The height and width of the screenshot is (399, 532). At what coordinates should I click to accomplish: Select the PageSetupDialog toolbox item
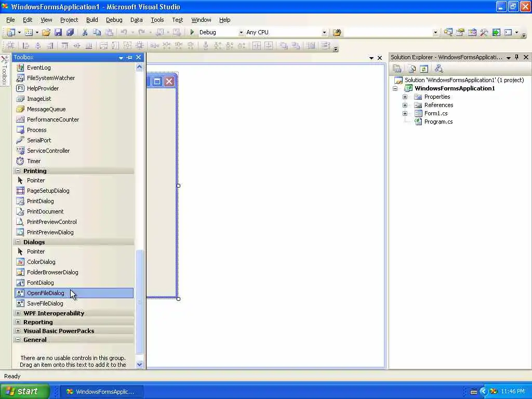(74, 191)
